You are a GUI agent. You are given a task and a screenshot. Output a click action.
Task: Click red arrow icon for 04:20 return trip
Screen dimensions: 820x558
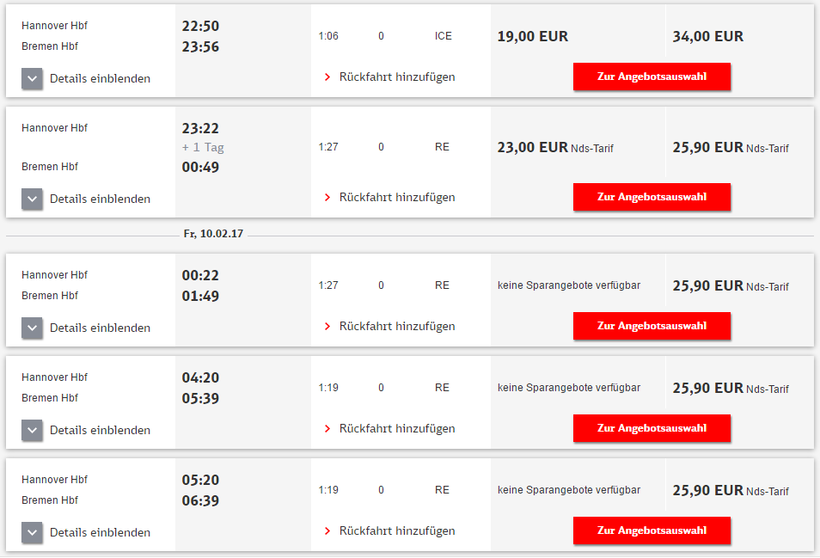pos(327,429)
